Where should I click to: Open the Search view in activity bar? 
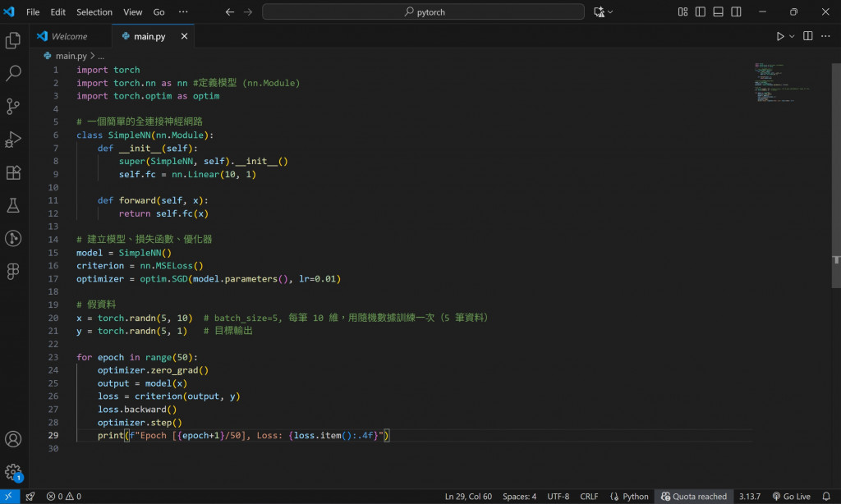point(13,73)
